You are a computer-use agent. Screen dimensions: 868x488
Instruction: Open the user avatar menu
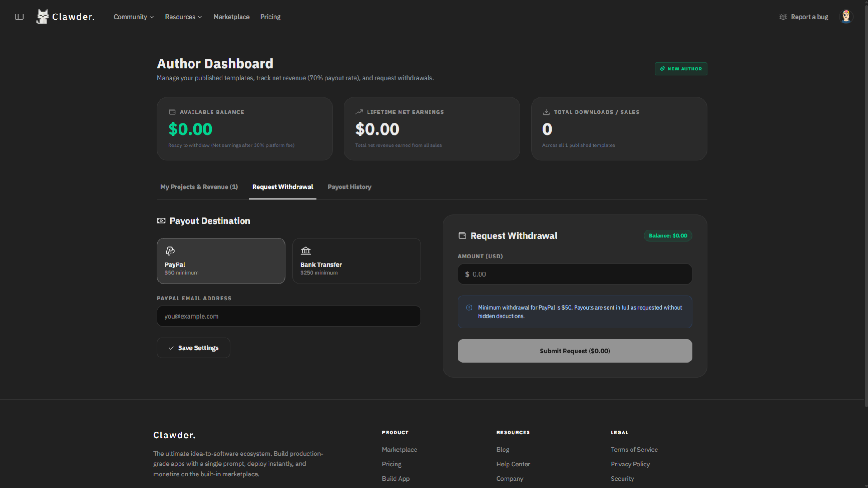coord(846,17)
